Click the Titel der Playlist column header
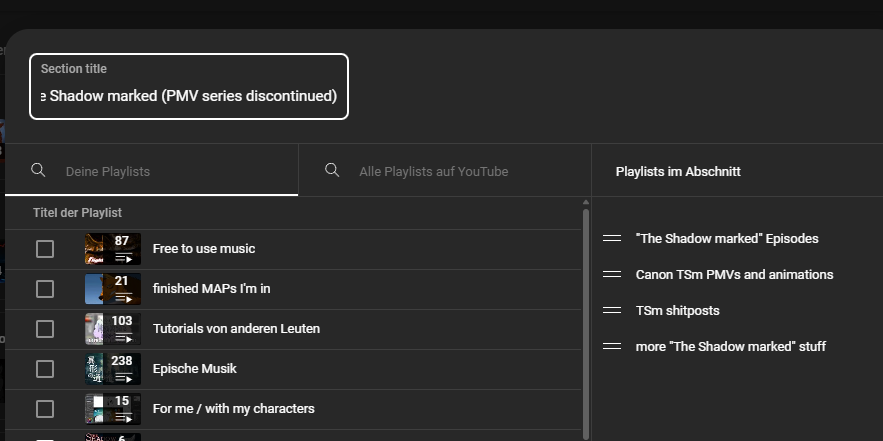 77,213
